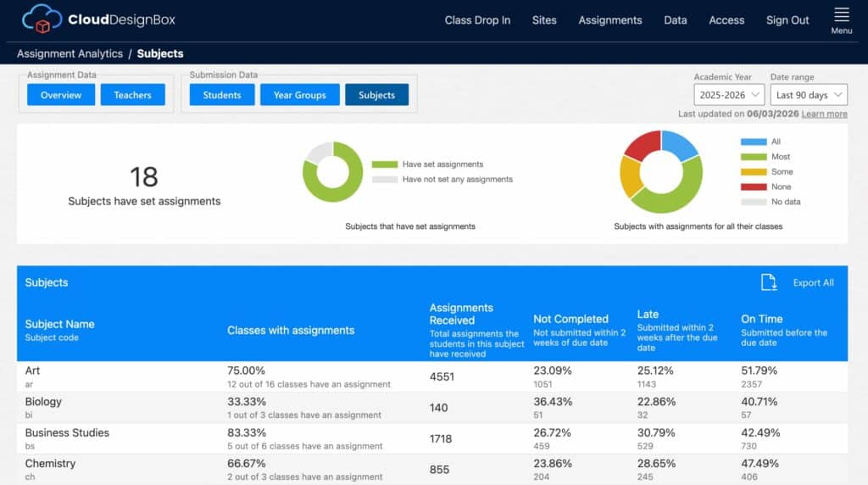Click the subjects set assignments donut chart
The height and width of the screenshot is (485, 868).
pos(332,171)
